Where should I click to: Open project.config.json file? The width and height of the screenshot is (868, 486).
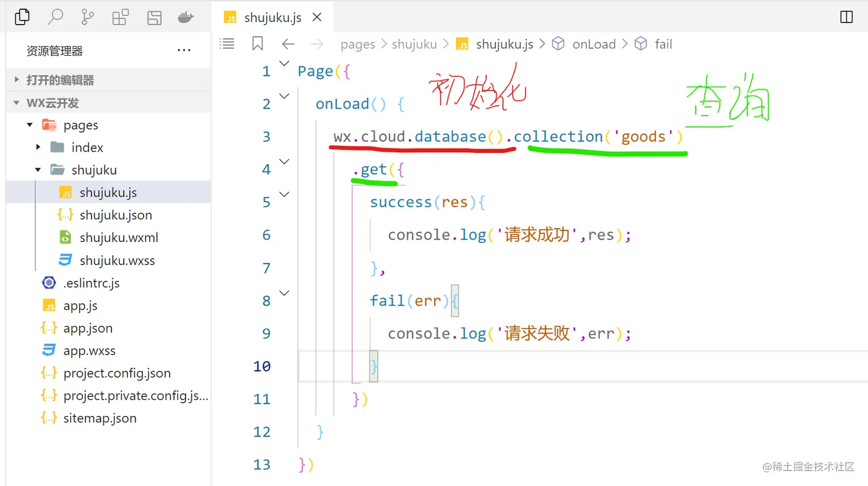pyautogui.click(x=108, y=373)
